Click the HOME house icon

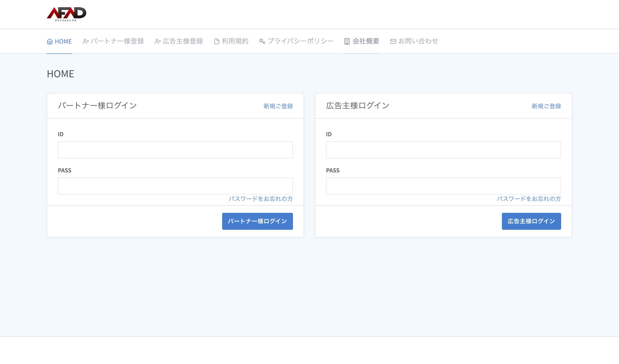coord(50,42)
